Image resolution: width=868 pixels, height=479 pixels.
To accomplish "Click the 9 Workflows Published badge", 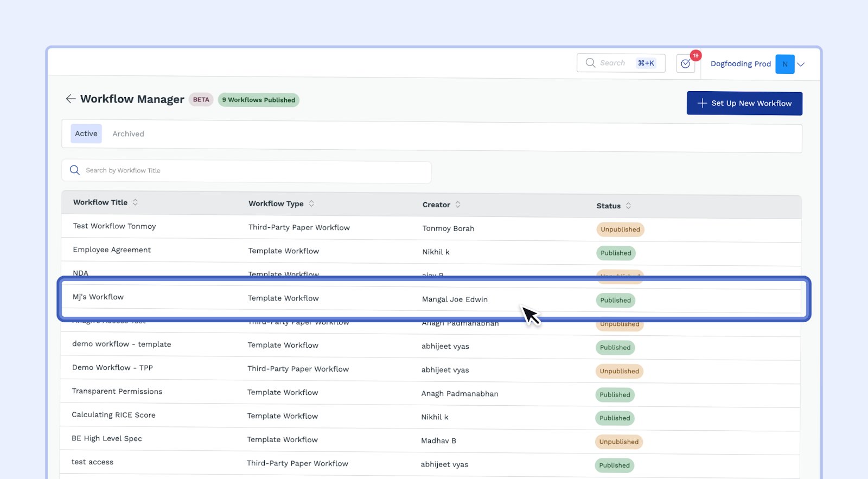I will tap(258, 100).
